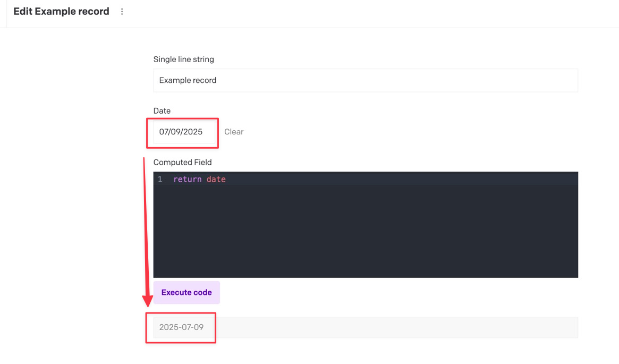Open the Date field showing 07/09/2025
Viewport: 619px width, 364px height.
[x=184, y=132]
